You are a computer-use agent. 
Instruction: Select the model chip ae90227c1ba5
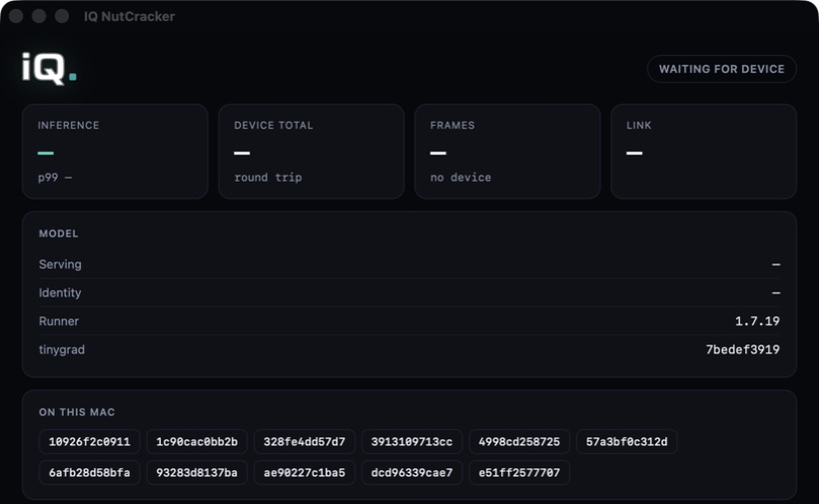pos(305,473)
